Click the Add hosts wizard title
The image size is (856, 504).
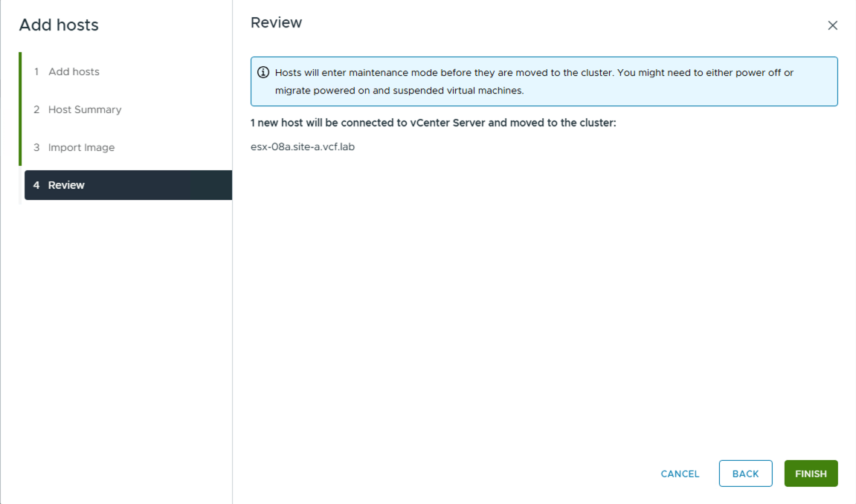point(59,25)
